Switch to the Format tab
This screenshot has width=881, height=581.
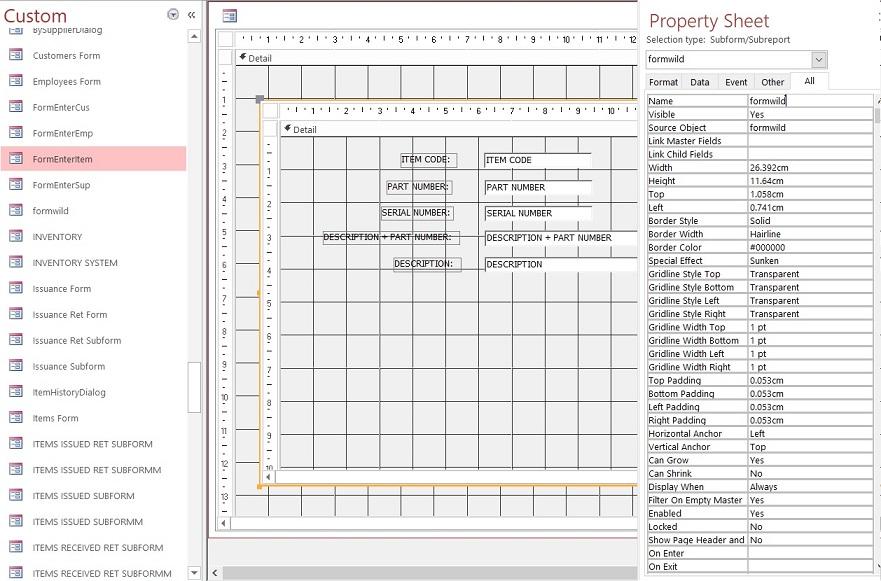[x=664, y=82]
